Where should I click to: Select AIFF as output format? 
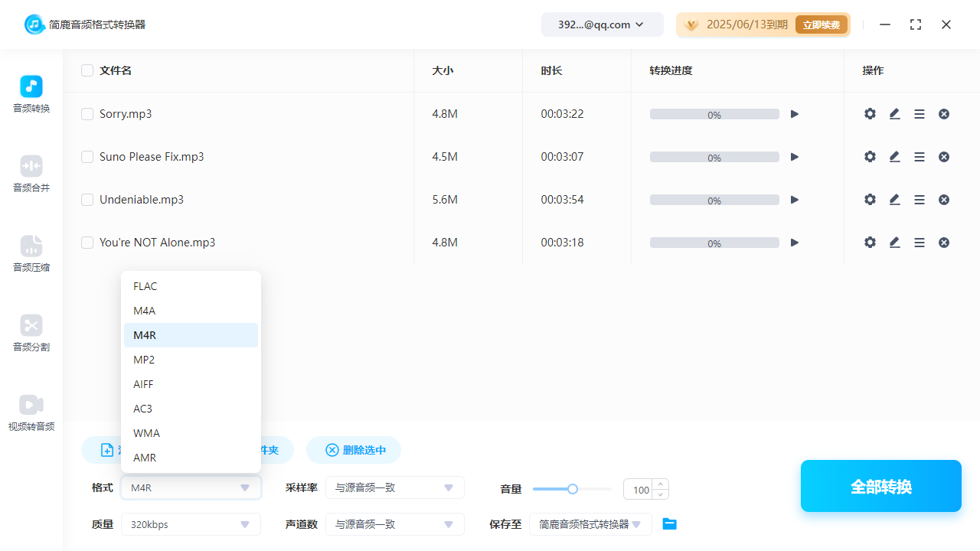point(191,383)
